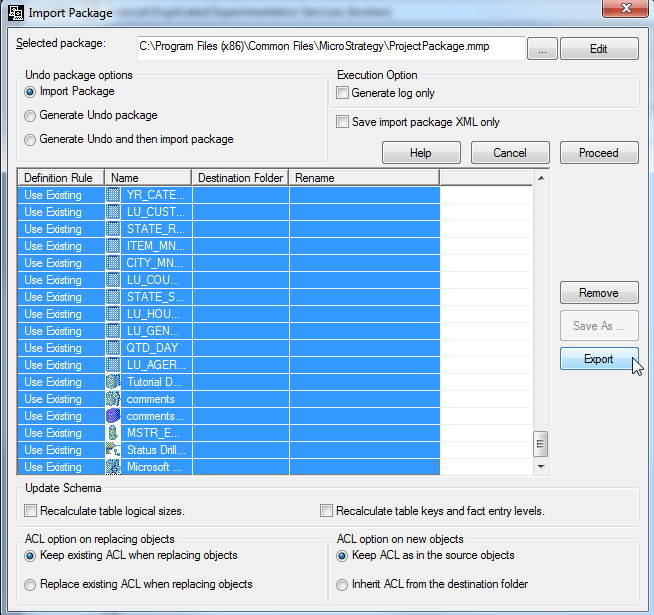This screenshot has height=615, width=654.
Task: Click the list scrollbar down arrow
Action: point(541,467)
